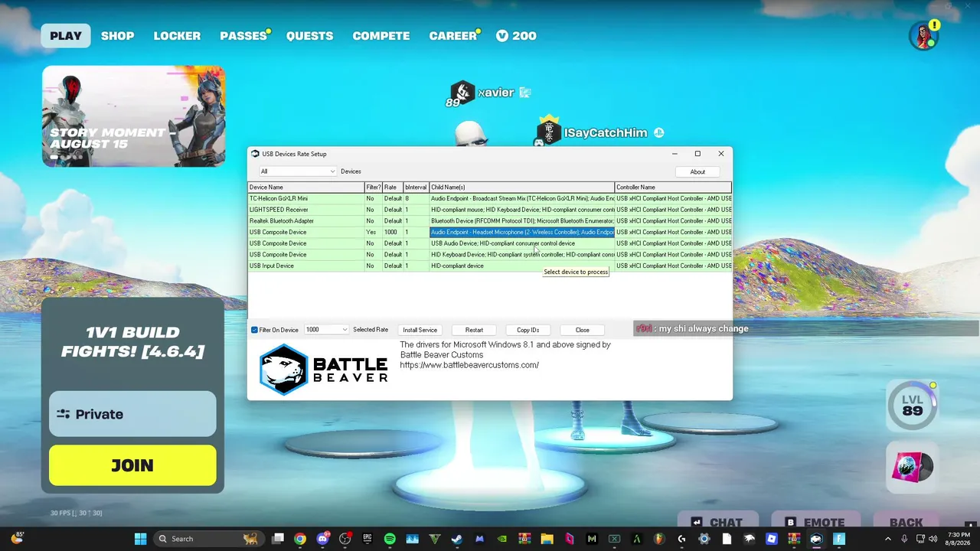This screenshot has width=980, height=551.
Task: Click the 200 V-Bucks balance
Action: click(x=516, y=36)
